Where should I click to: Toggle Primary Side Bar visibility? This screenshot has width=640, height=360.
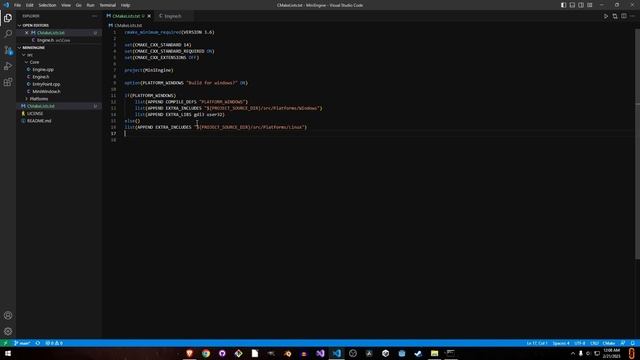563,5
